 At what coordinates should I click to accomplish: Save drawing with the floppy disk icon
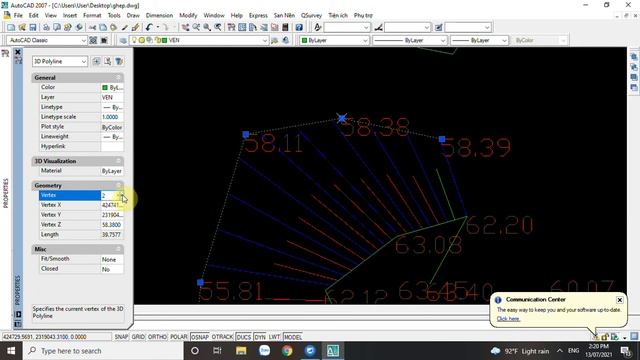(x=33, y=27)
